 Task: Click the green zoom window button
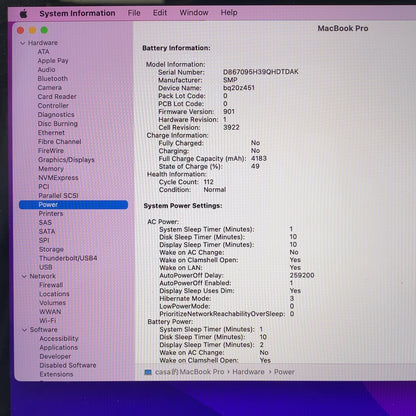[44, 30]
